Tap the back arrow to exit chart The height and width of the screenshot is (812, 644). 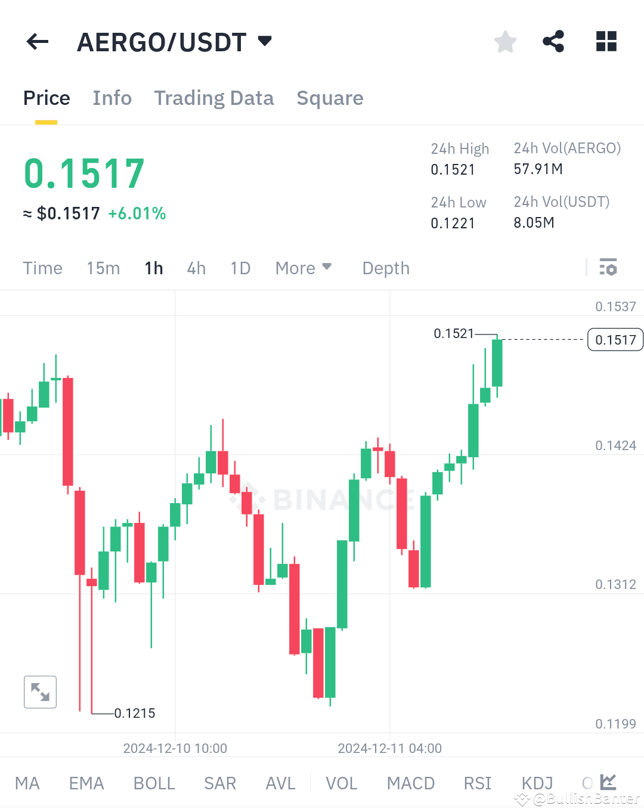point(37,41)
